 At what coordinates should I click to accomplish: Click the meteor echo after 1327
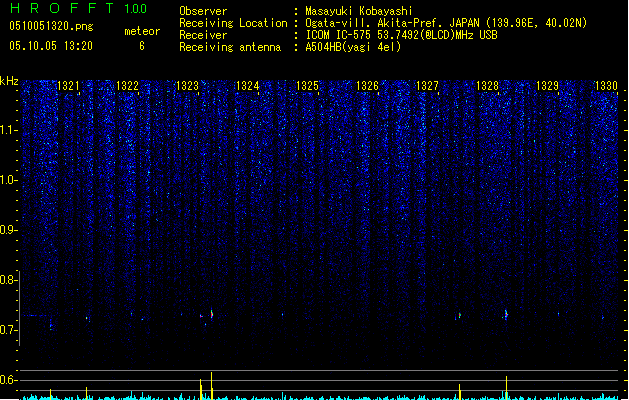[x=460, y=315]
